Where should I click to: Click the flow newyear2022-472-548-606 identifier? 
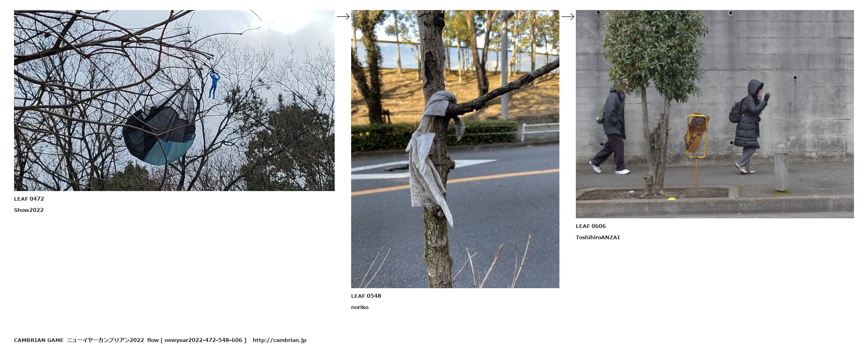(197, 340)
